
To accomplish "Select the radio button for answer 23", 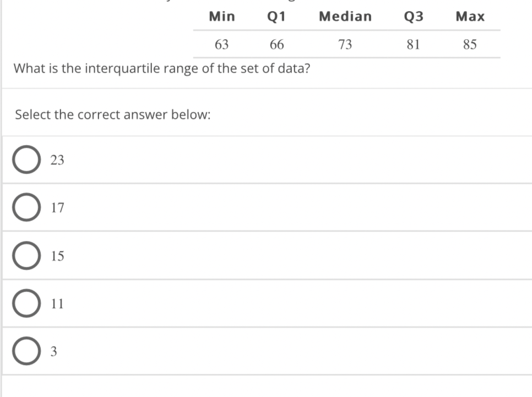I will pyautogui.click(x=26, y=159).
